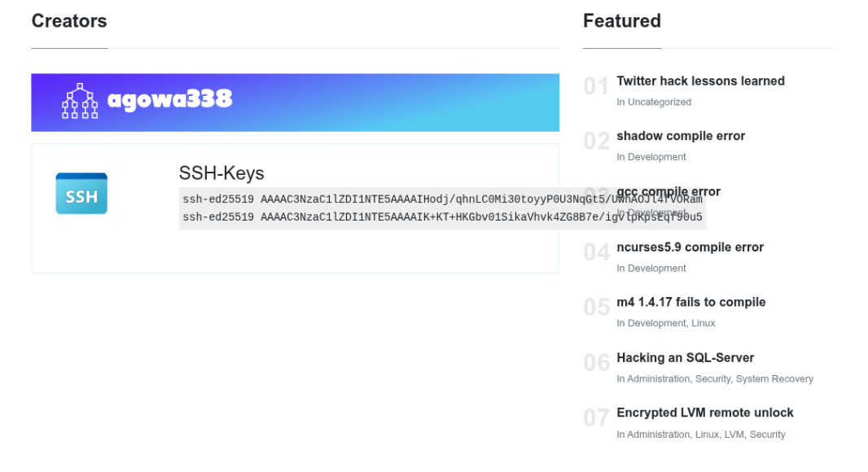Open the LVM category link
Screen dimensions: 868x472
coord(734,435)
